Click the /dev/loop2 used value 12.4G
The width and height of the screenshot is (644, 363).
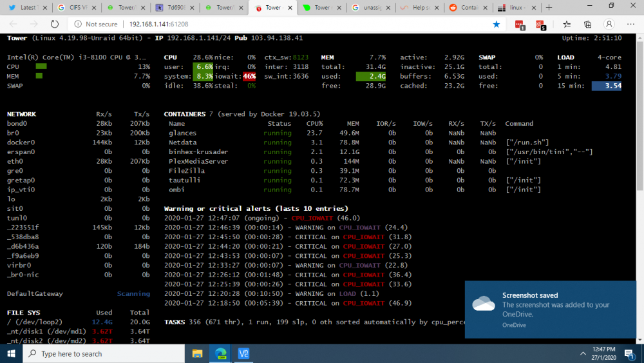(x=102, y=322)
